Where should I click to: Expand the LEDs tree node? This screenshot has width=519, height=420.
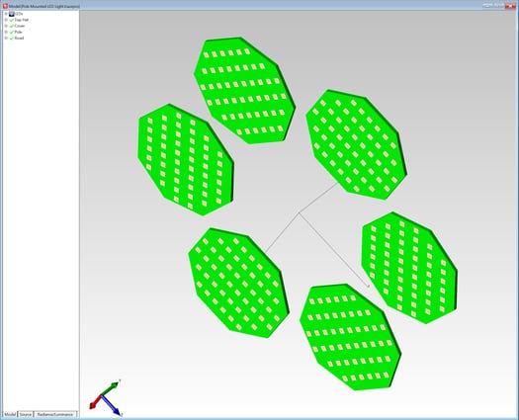pos(6,14)
